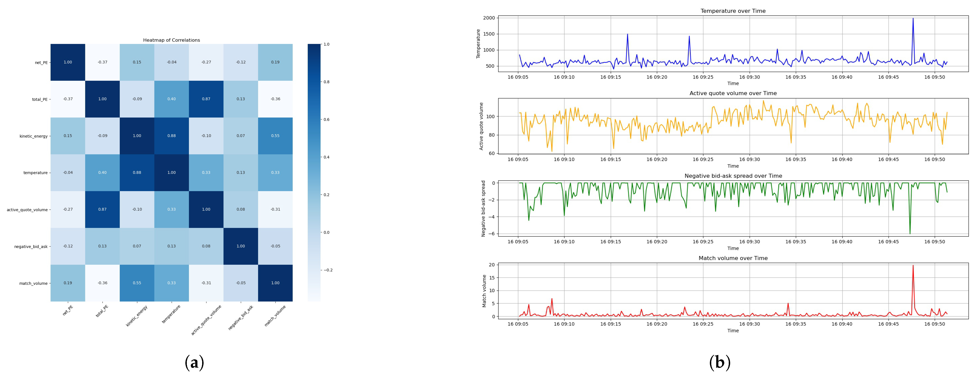Click the 'Active quote volume over Time' title

click(x=733, y=93)
